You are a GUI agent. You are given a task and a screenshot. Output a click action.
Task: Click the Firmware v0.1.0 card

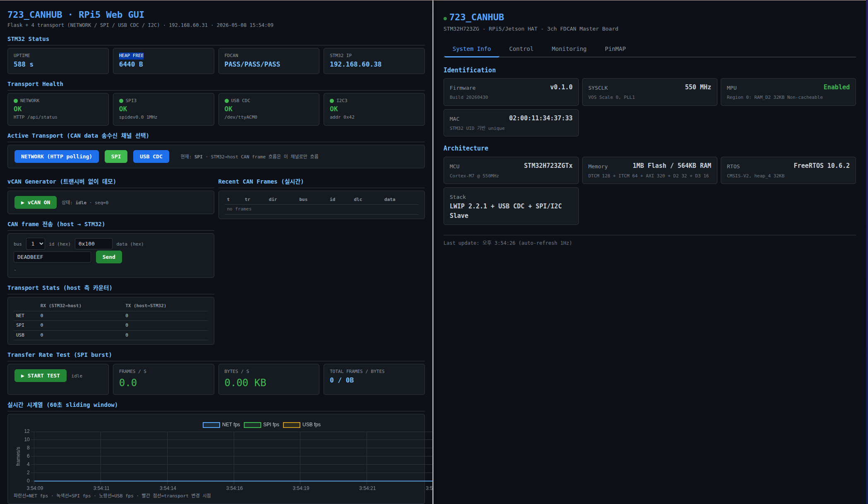(511, 92)
